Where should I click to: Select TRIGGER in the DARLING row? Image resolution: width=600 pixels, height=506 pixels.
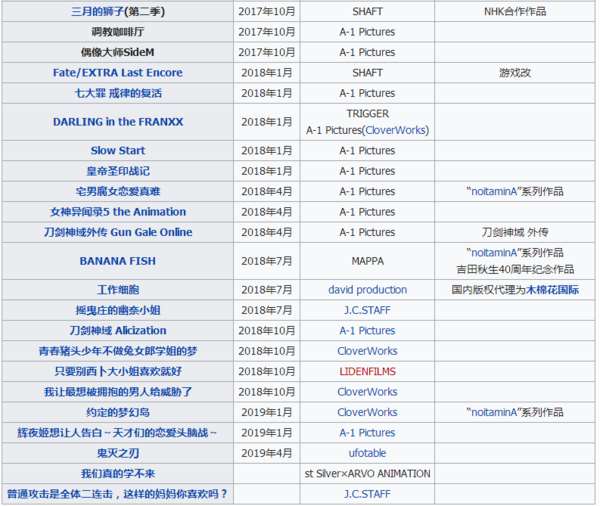(367, 114)
